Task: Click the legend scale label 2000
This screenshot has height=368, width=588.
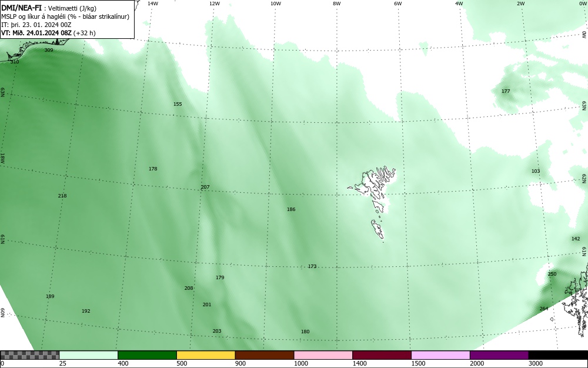Action: point(477,363)
